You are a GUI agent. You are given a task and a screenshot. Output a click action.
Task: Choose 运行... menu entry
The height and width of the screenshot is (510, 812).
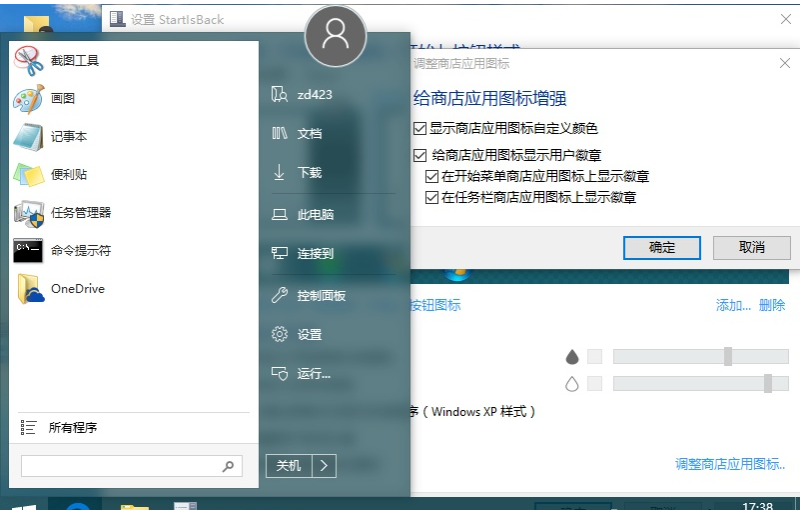(314, 373)
